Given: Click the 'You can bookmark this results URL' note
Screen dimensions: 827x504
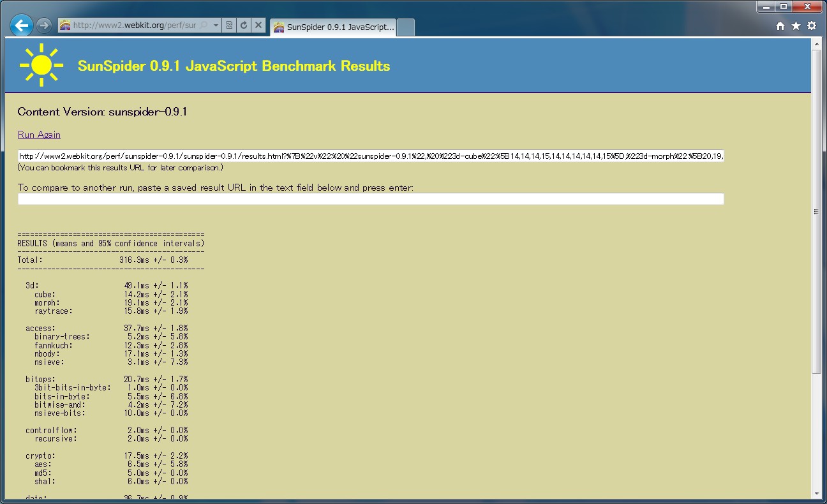Looking at the screenshot, I should pos(121,168).
